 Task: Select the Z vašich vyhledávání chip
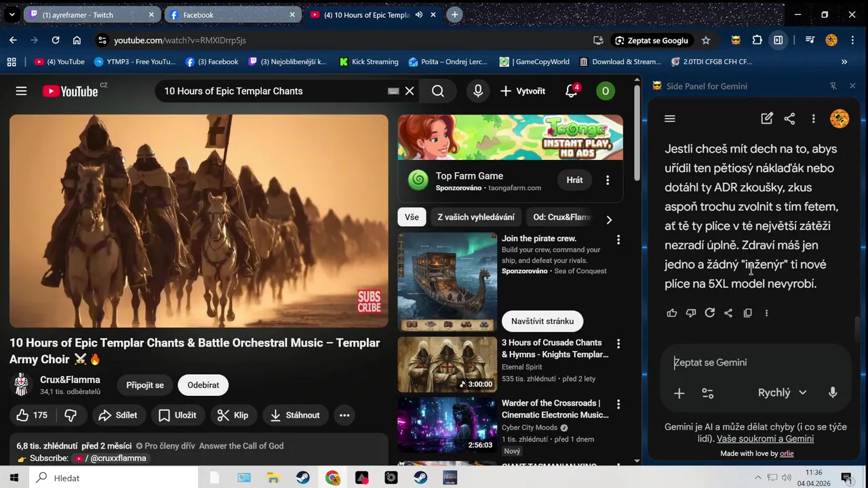pyautogui.click(x=476, y=217)
